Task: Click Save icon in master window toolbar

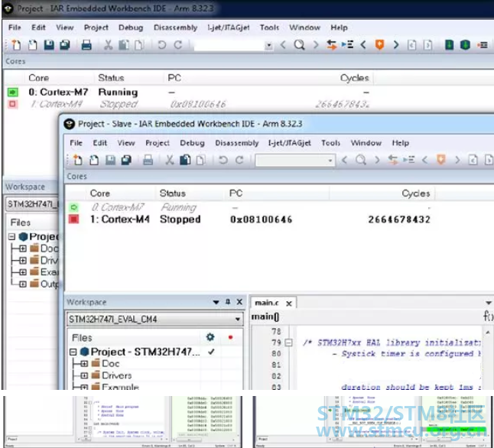Action: (49, 45)
